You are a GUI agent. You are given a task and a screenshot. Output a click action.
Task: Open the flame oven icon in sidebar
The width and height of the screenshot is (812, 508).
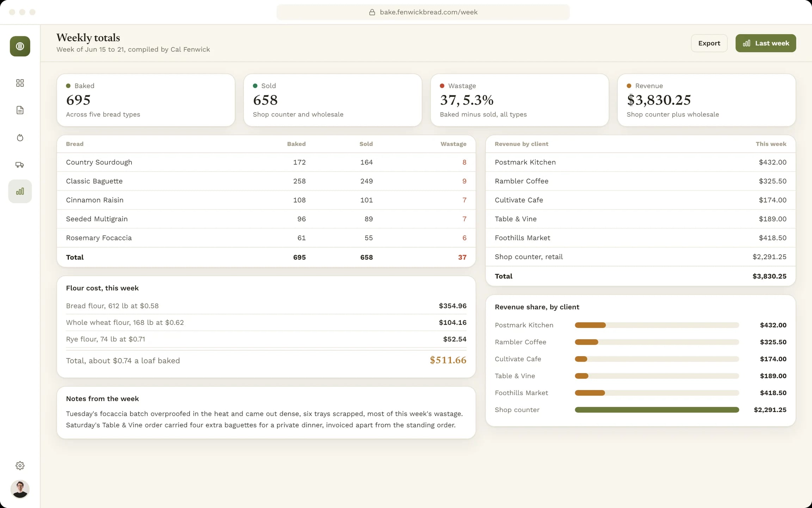point(20,138)
